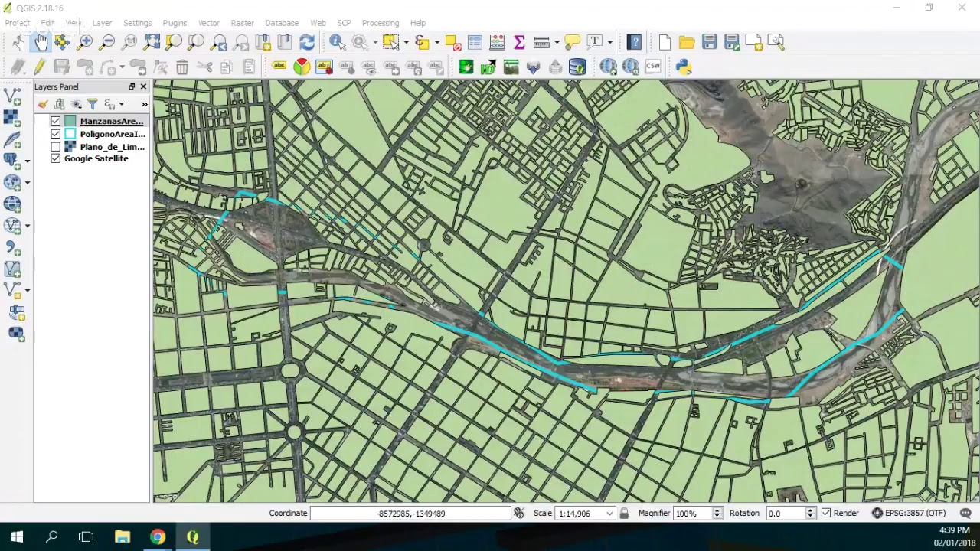Select the Google Satellite layer name
This screenshot has width=980, height=551.
tap(96, 158)
